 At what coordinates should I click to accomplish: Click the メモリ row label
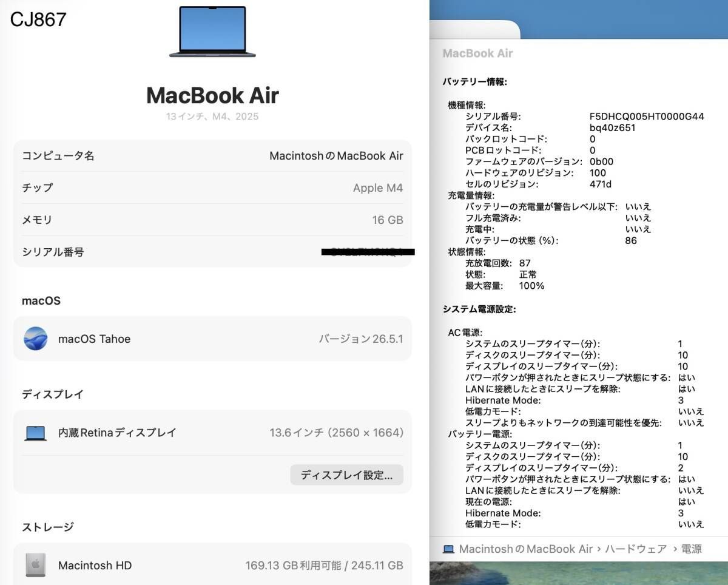38,220
